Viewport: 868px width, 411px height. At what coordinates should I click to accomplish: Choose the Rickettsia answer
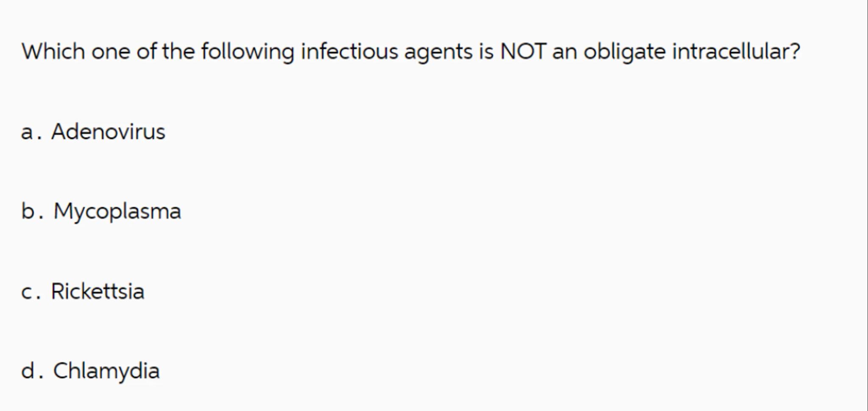(97, 291)
